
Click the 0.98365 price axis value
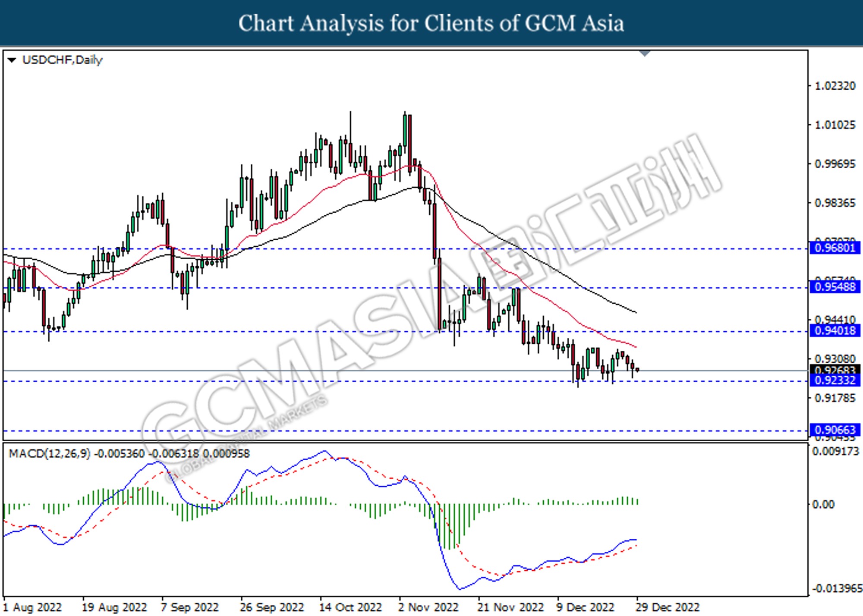[835, 203]
